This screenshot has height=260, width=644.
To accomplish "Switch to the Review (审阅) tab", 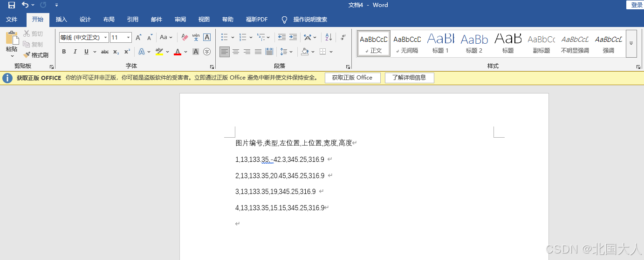I will coord(180,20).
